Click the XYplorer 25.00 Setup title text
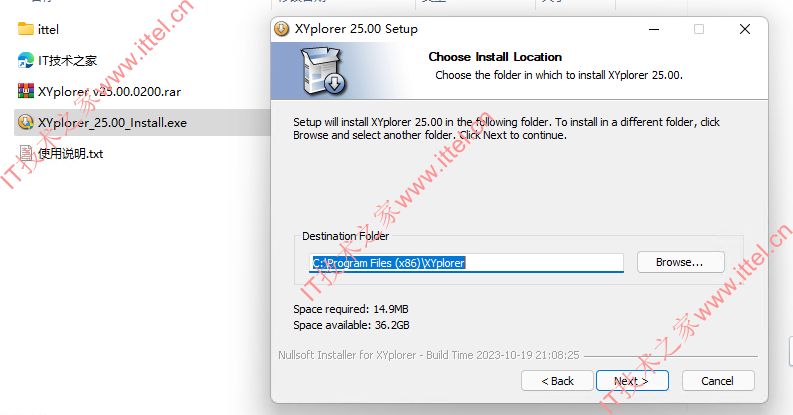793x415 pixels. (356, 29)
